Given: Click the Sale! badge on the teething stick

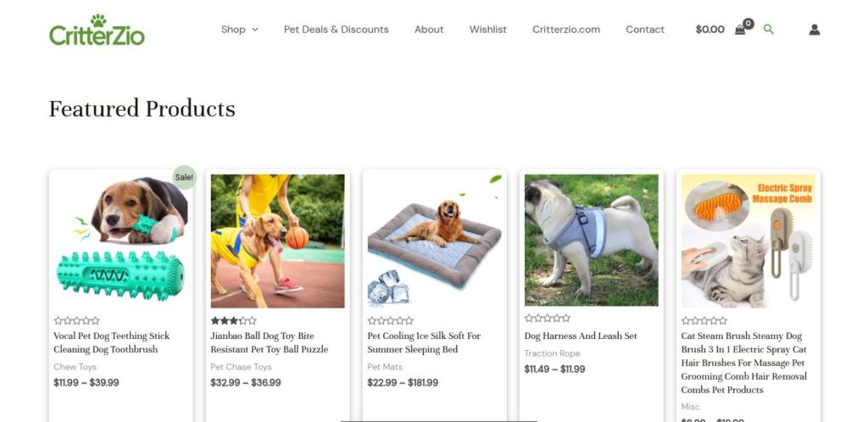Looking at the screenshot, I should pyautogui.click(x=184, y=177).
